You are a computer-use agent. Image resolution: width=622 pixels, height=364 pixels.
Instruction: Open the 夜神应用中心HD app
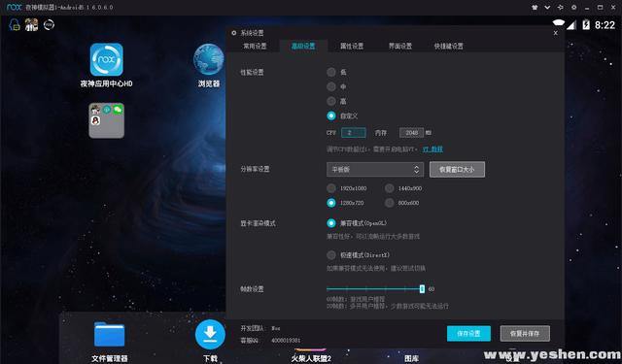click(x=106, y=60)
